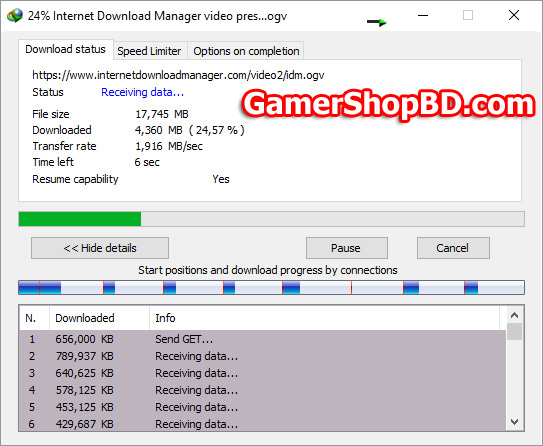Click the IDM globe icon in title bar
This screenshot has height=446, width=543.
pos(15,16)
